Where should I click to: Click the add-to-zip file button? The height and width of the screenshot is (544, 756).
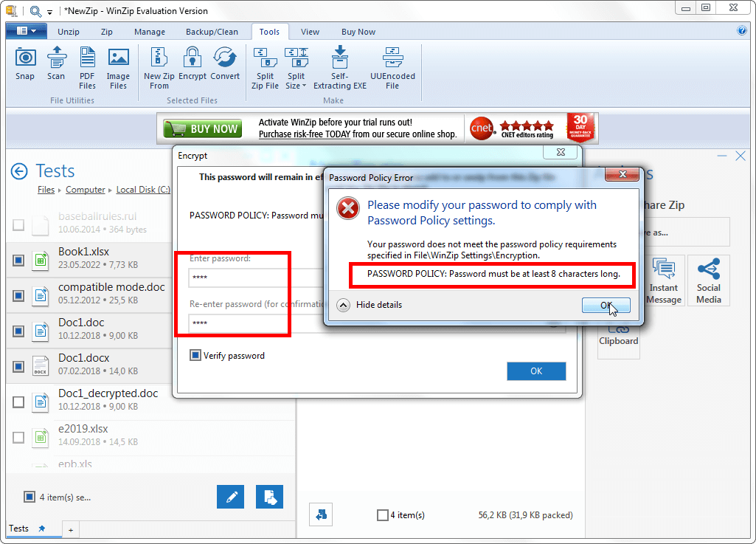269,497
